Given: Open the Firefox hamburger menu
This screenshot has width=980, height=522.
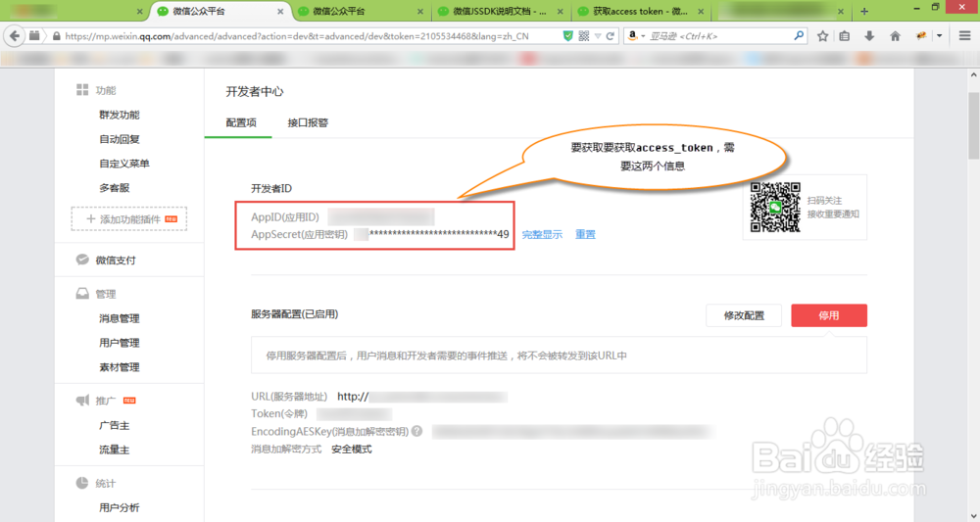Looking at the screenshot, I should 965,36.
